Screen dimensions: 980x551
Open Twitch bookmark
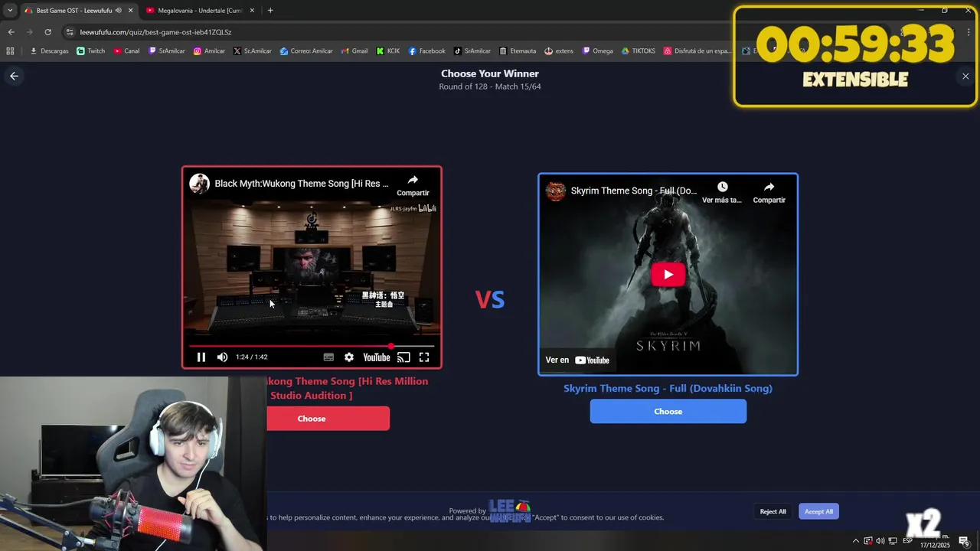pyautogui.click(x=91, y=51)
